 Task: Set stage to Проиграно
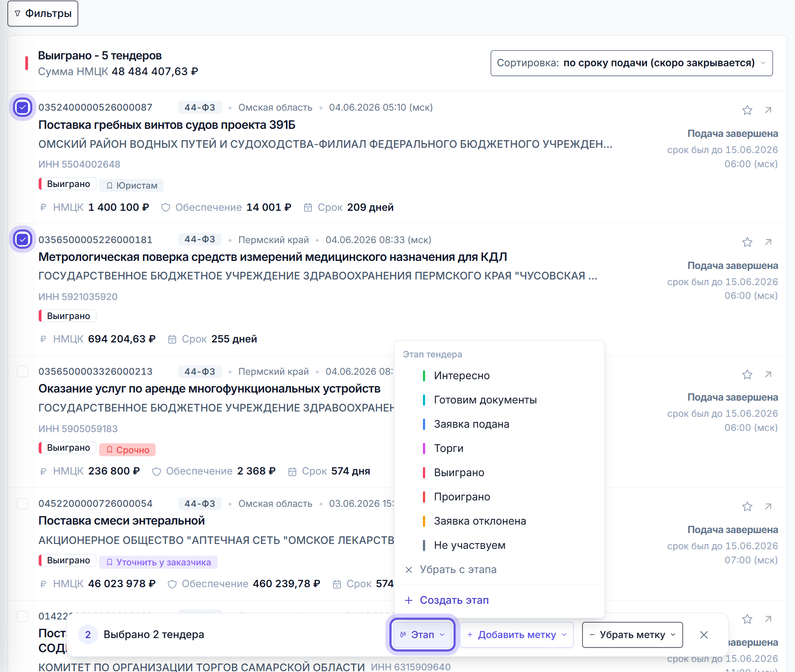coord(499,497)
